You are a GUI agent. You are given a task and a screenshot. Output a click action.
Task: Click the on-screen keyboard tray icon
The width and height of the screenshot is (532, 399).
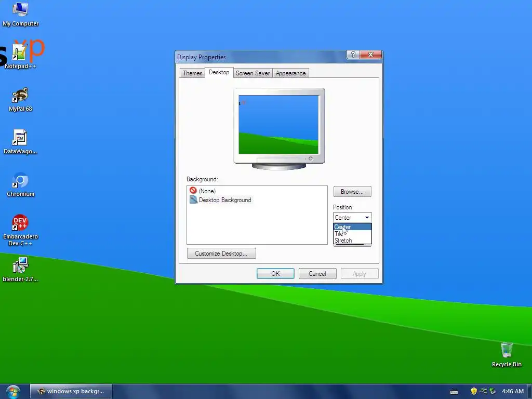(x=454, y=392)
